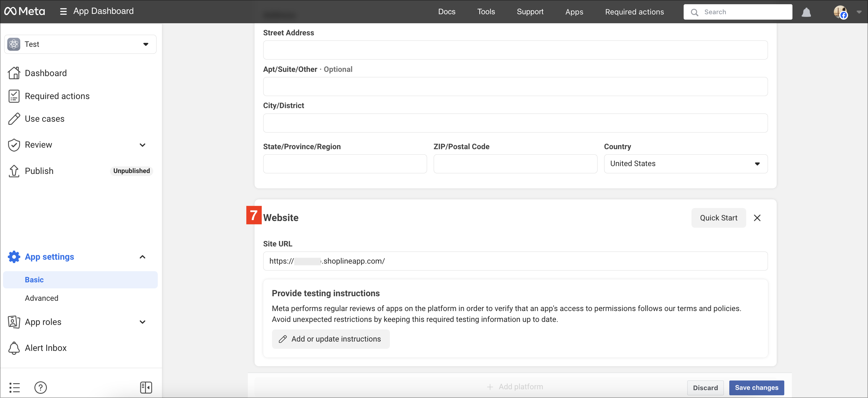Click the Dashboard house icon
Viewport: 868px width, 398px height.
click(14, 73)
